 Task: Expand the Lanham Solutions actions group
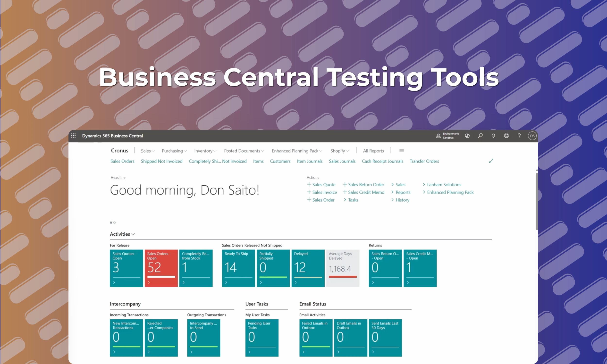(x=441, y=184)
